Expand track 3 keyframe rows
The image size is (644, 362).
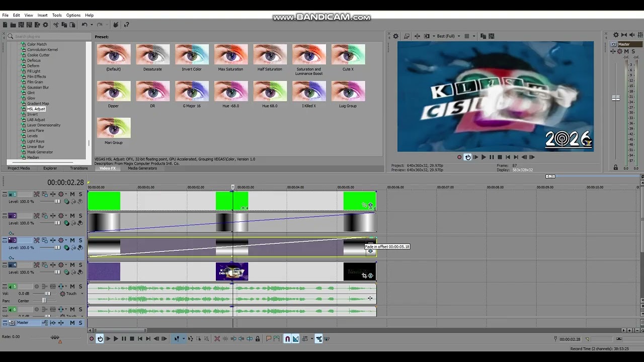click(11, 258)
